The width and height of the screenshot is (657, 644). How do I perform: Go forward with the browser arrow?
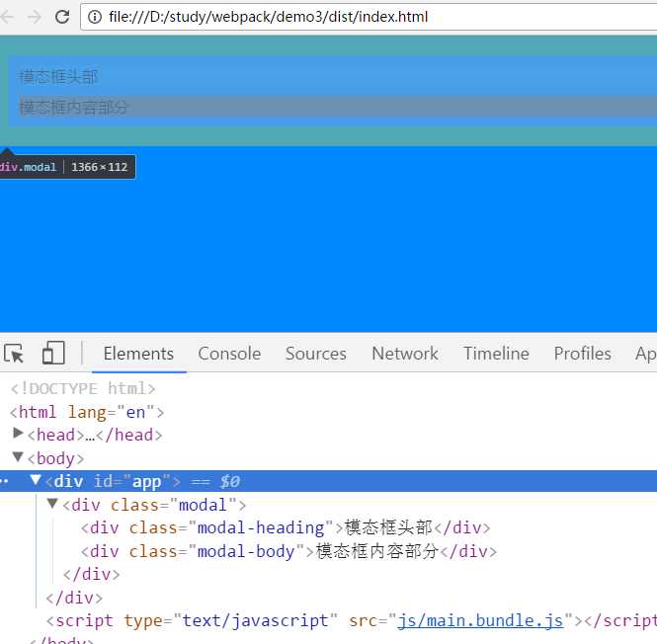pyautogui.click(x=34, y=17)
